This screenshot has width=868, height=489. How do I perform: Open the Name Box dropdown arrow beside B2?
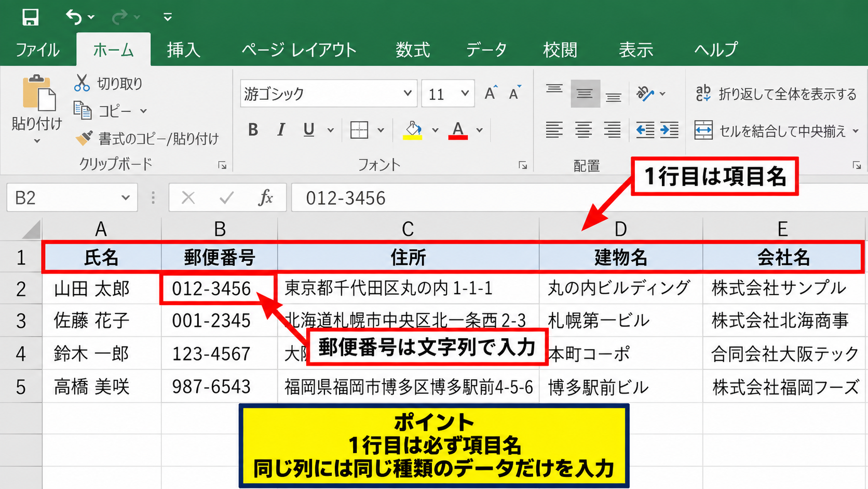point(125,198)
